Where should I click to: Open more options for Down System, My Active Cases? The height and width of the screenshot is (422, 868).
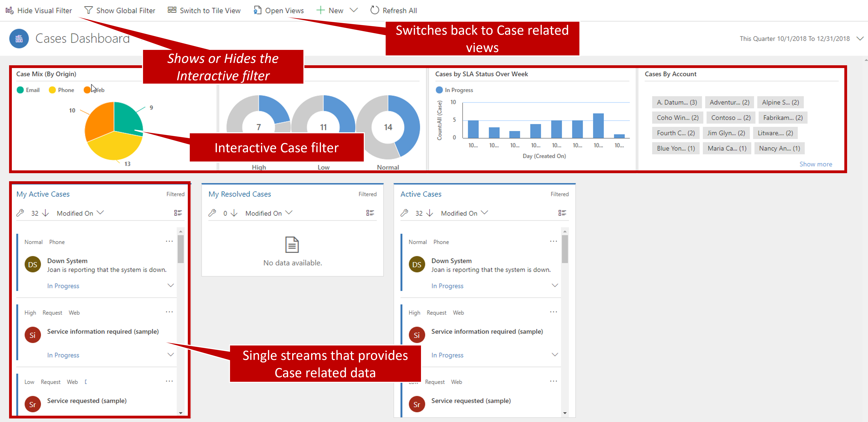click(169, 241)
